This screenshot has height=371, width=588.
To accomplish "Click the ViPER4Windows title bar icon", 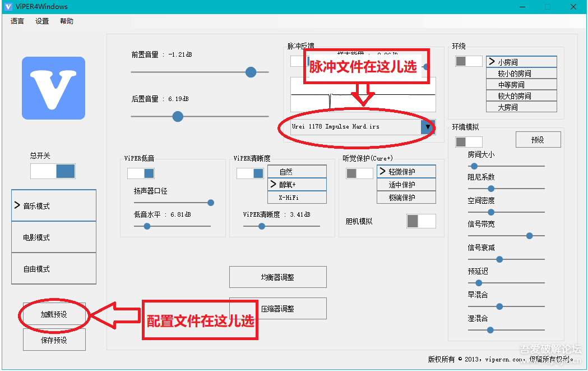I will tap(8, 7).
